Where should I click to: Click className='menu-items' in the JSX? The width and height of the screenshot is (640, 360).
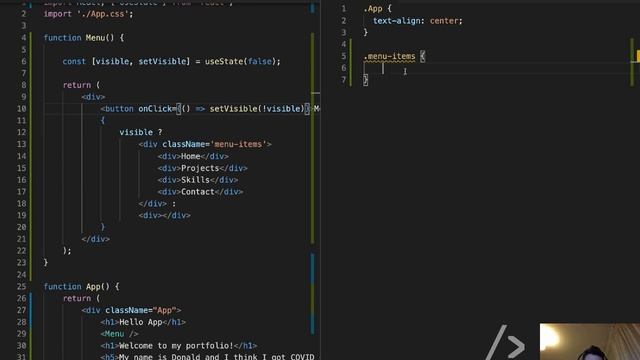pyautogui.click(x=214, y=144)
